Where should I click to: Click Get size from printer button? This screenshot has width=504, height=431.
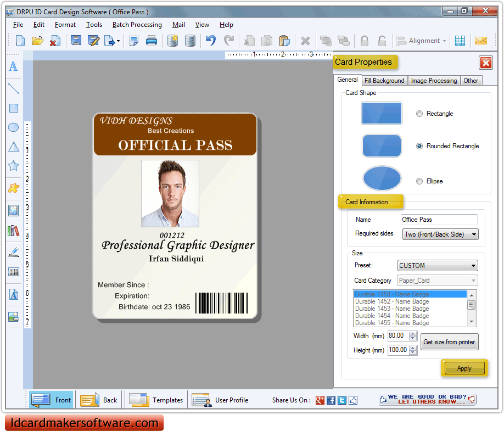click(x=449, y=342)
